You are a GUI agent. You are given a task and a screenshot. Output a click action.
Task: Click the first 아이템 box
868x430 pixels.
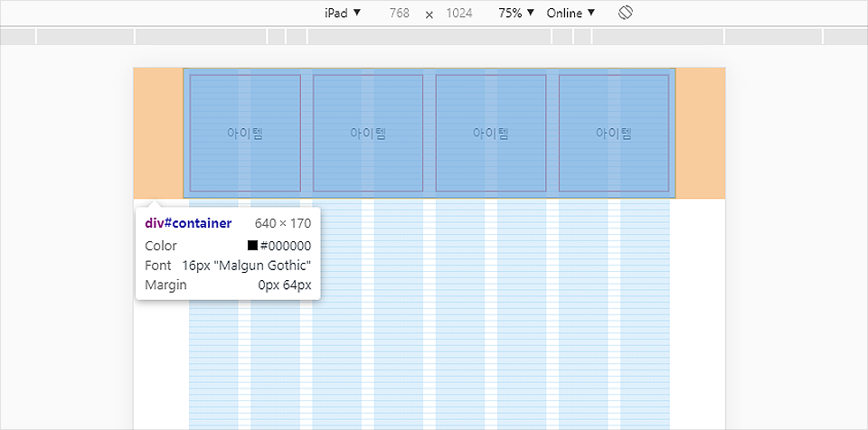(245, 133)
